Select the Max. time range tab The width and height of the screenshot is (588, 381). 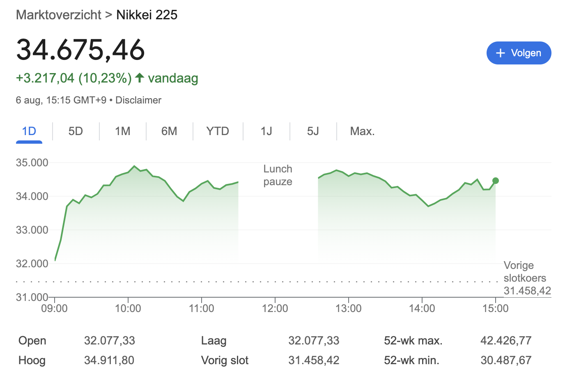(362, 131)
